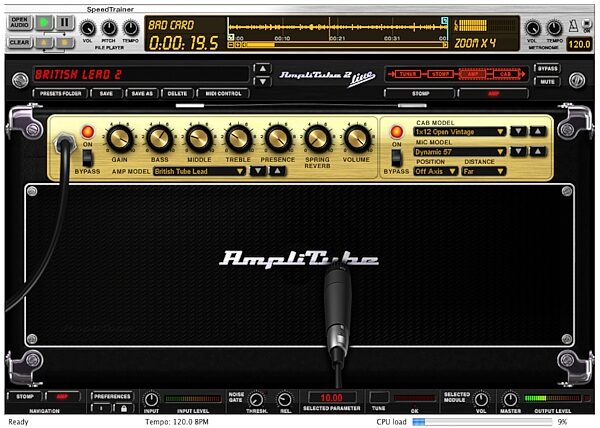Adjust the amp BASS knob

(x=160, y=138)
